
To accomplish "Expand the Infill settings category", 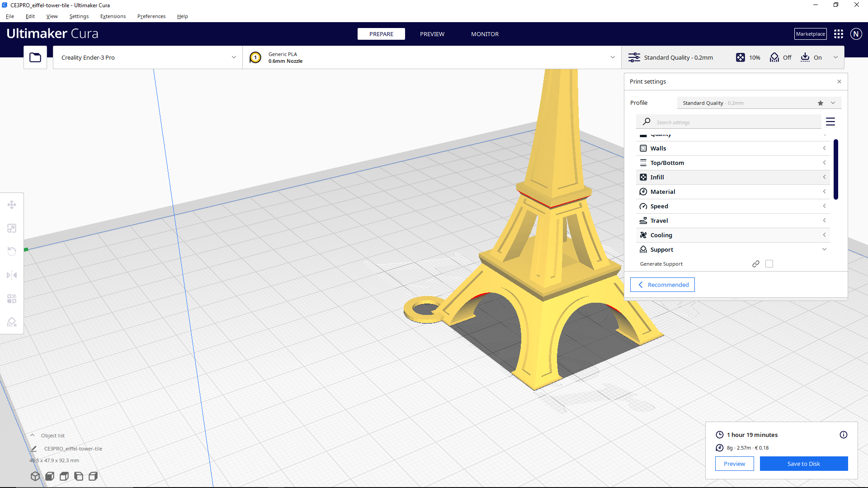I will pyautogui.click(x=733, y=177).
